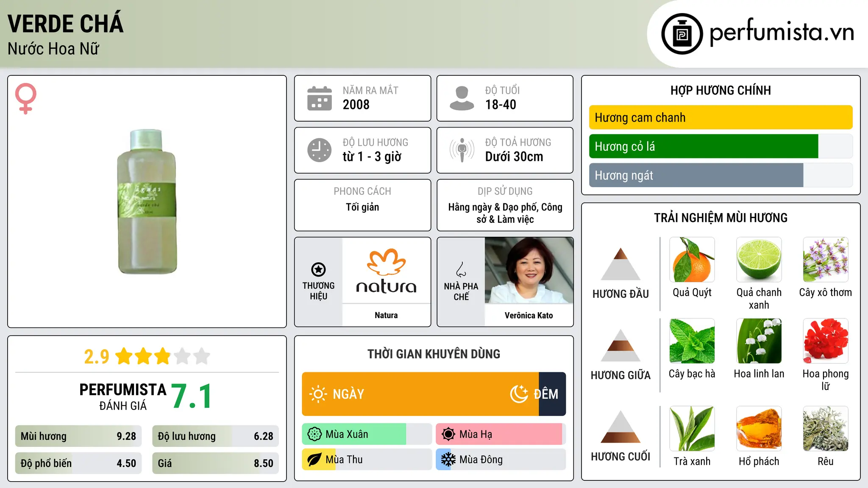Click the calendar icon beside Năm ra mắt

(x=320, y=98)
